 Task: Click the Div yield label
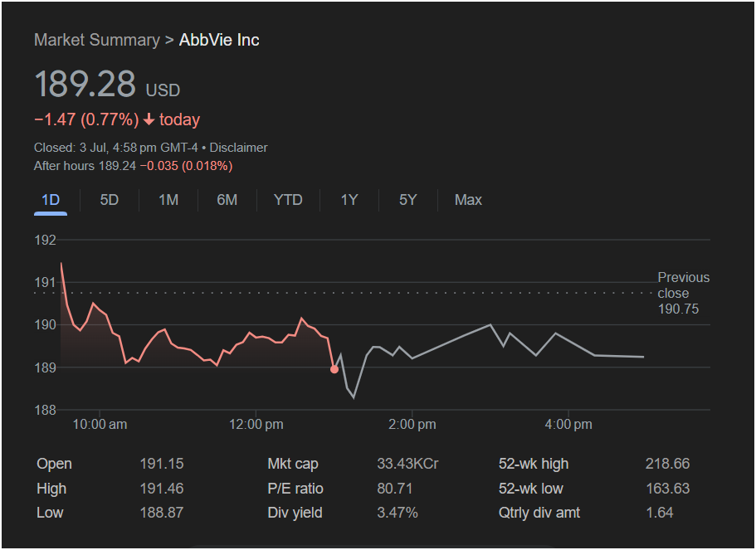tap(295, 513)
